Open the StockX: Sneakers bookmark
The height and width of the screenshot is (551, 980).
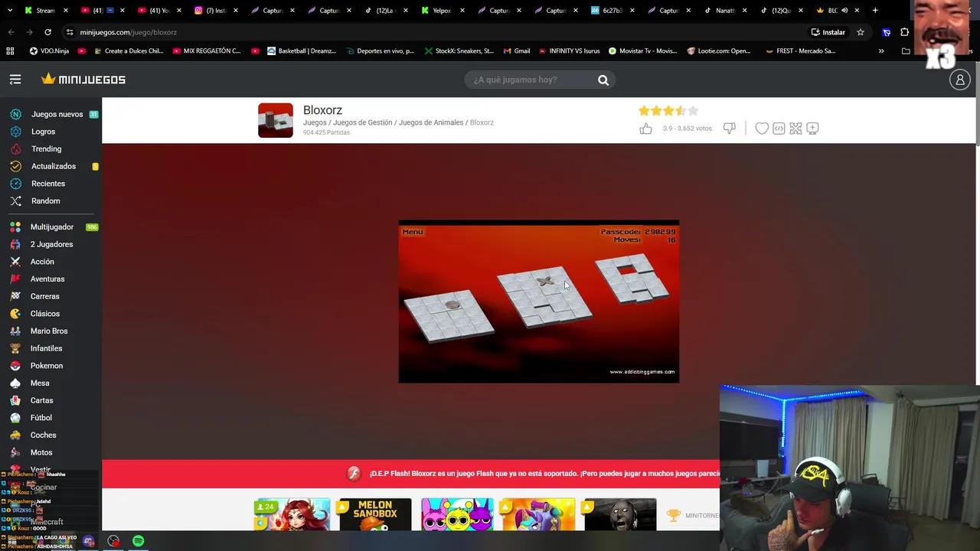459,51
